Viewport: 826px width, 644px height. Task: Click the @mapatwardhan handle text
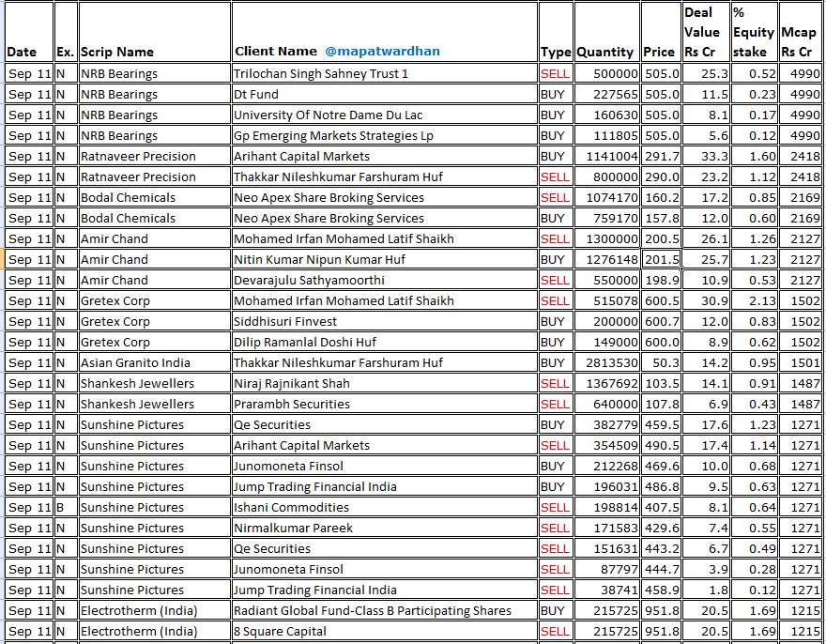click(x=382, y=51)
